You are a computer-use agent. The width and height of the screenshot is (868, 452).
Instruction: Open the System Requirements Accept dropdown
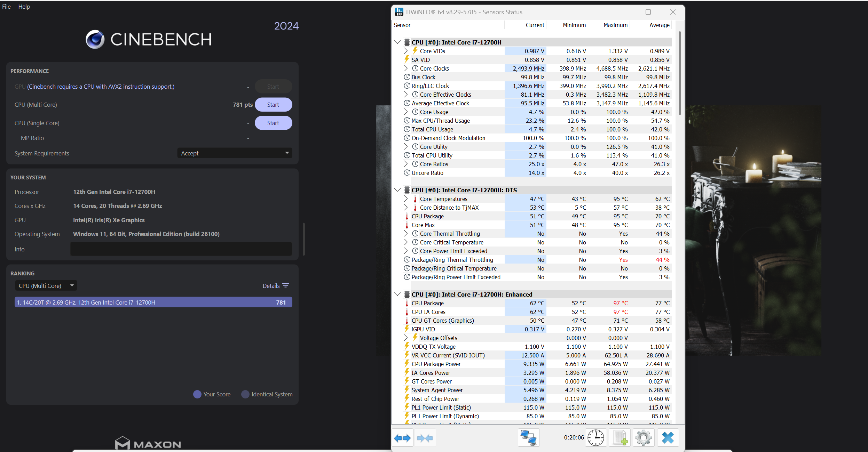click(x=235, y=153)
